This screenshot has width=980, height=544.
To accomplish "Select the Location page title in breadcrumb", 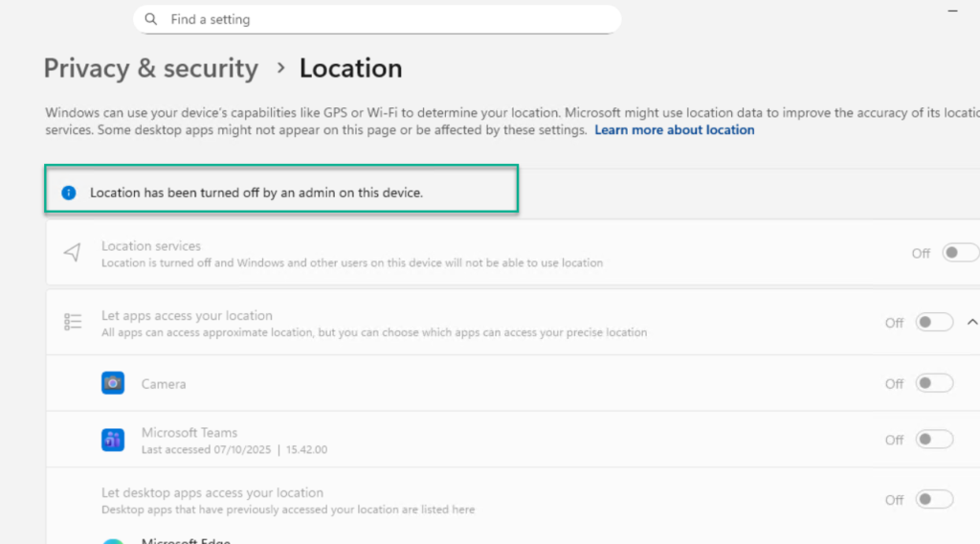I will point(350,69).
